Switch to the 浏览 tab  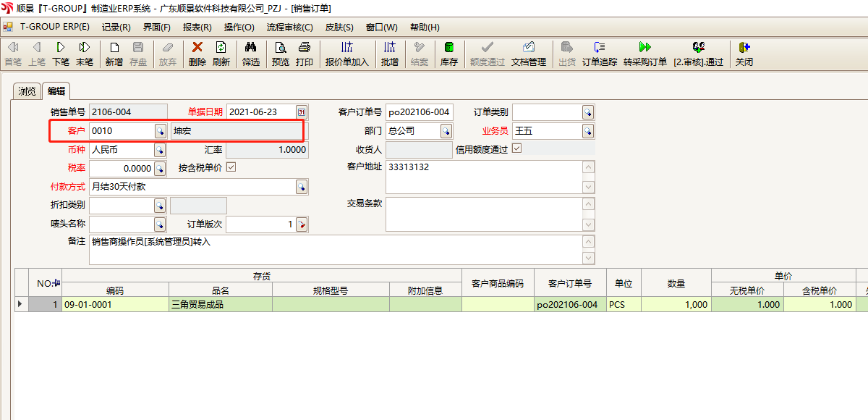tap(27, 91)
